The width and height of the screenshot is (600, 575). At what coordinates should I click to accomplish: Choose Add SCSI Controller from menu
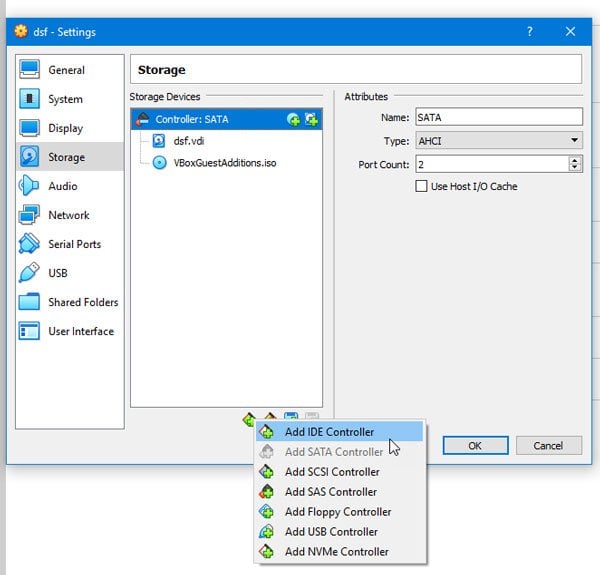(339, 472)
